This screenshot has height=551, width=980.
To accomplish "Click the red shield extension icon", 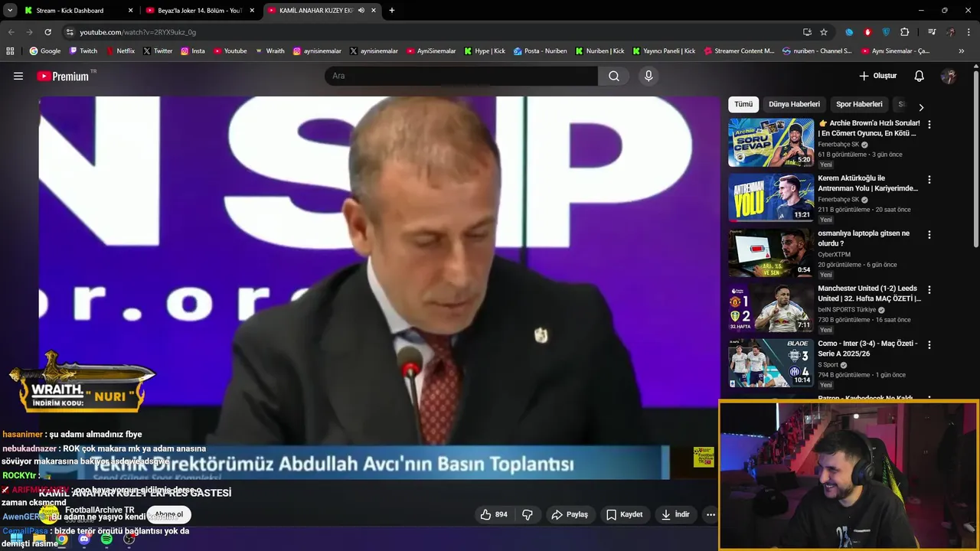I will (867, 32).
